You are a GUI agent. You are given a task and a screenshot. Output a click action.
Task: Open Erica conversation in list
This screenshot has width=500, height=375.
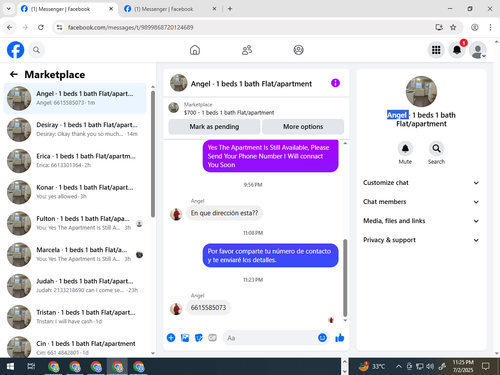click(x=75, y=161)
